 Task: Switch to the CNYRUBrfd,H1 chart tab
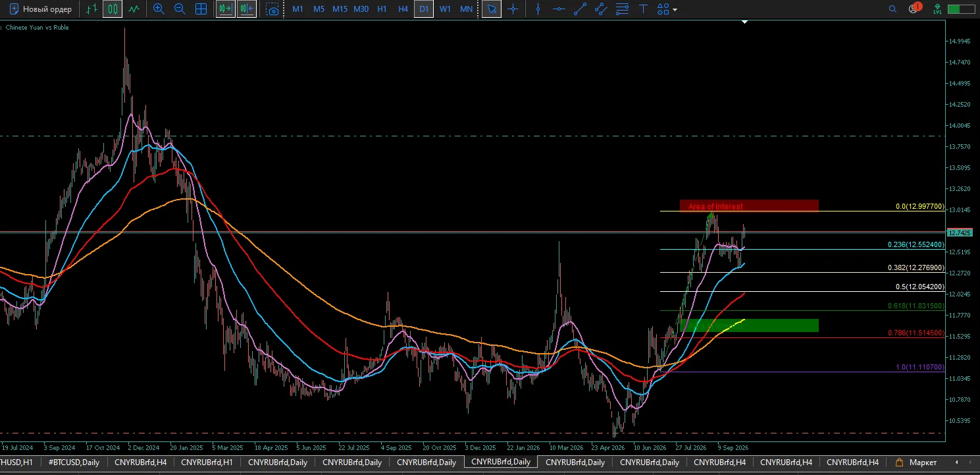click(207, 462)
